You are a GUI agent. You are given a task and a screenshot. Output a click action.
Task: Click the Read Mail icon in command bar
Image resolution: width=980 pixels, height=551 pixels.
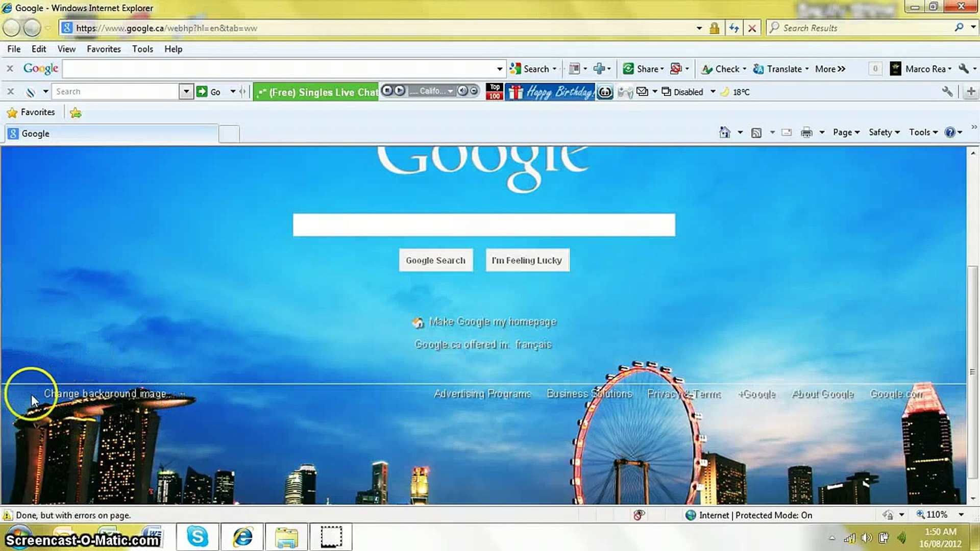(787, 133)
